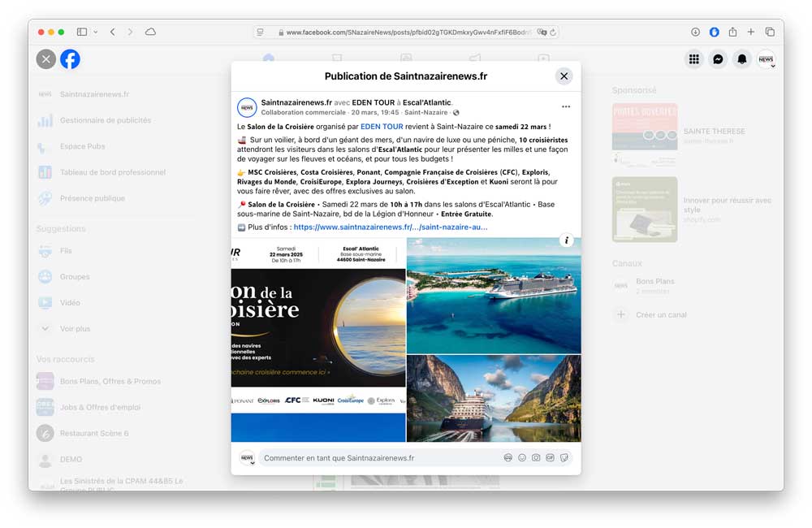Follow the saintnazairenews.fr Plus d'infos link
Viewport: 812px width, 528px height.
click(391, 227)
